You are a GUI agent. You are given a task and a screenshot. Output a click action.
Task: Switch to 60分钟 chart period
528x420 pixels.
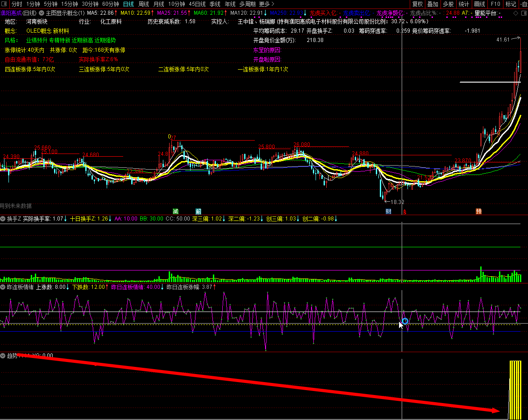(110, 4)
